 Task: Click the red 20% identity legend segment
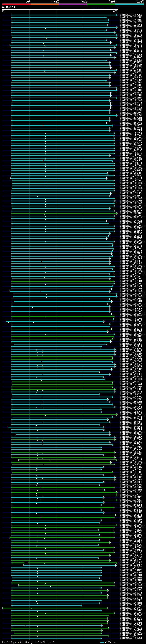[x=16, y=4]
